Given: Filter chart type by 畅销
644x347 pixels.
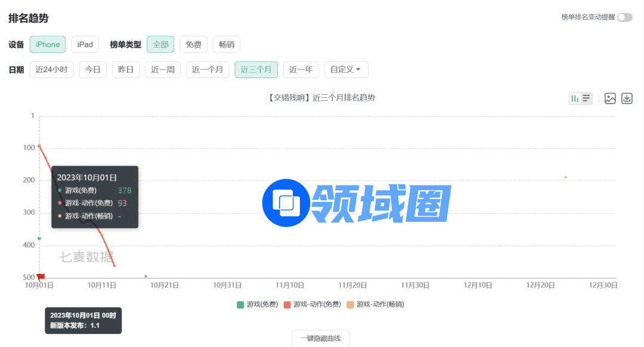Looking at the screenshot, I should (226, 45).
